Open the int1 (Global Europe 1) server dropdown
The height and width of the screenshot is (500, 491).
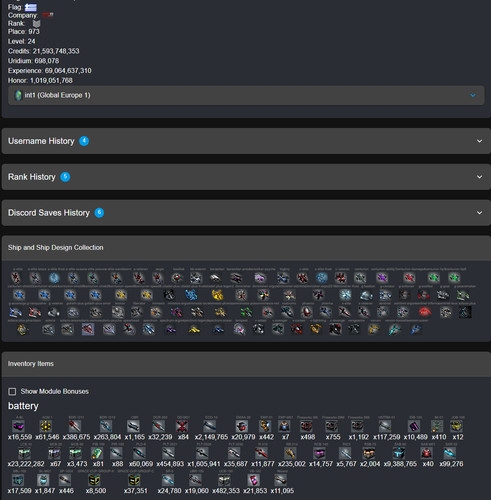(x=246, y=95)
